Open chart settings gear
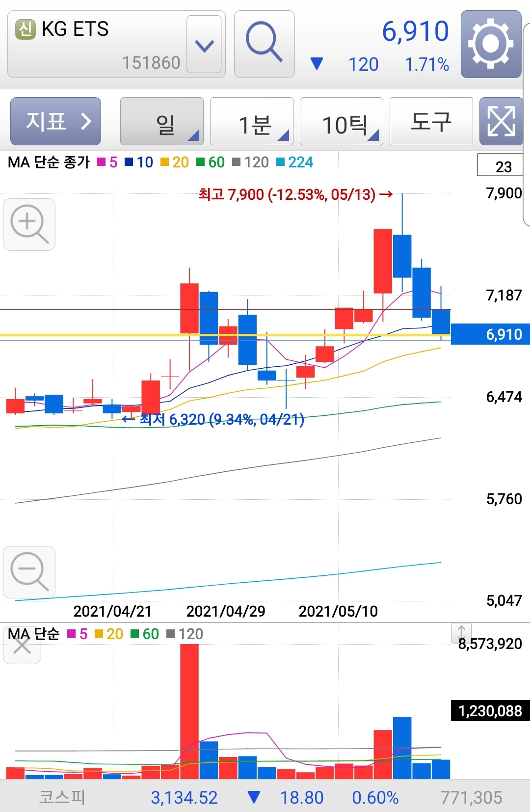 (x=491, y=44)
